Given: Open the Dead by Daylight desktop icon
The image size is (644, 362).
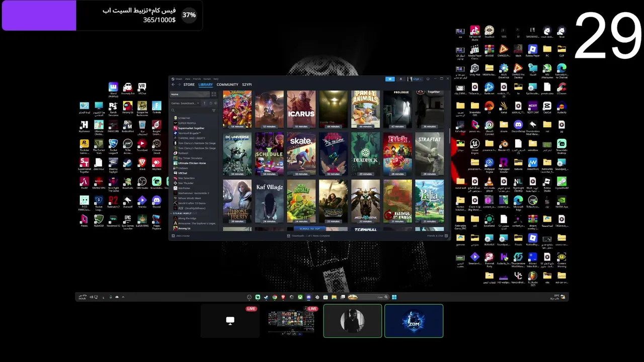Looking at the screenshot, I should (113, 165).
